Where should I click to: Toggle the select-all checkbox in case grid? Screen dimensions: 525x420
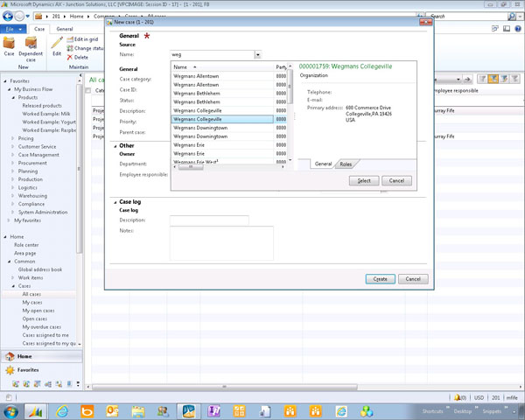coord(88,90)
